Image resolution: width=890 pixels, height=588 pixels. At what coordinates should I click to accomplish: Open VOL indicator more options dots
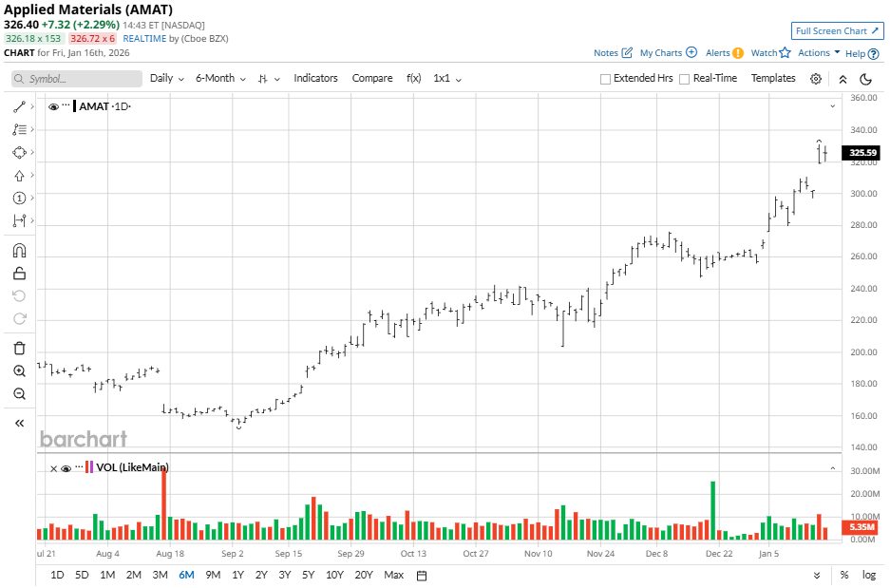pos(79,467)
